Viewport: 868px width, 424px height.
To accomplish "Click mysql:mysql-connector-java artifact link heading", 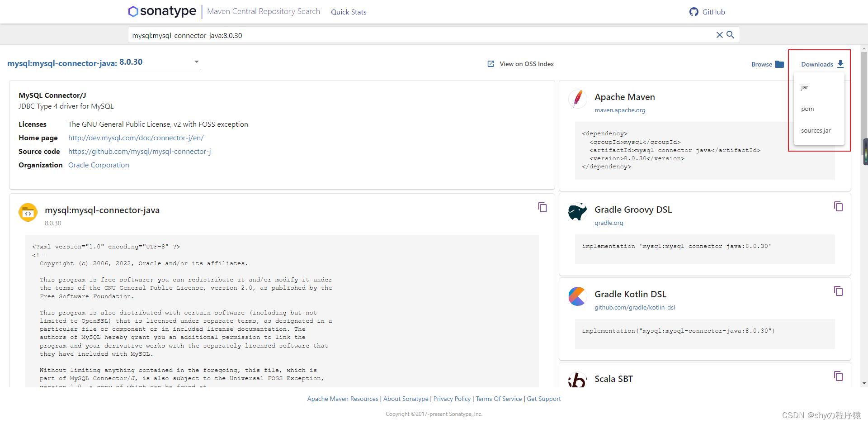I will (62, 63).
